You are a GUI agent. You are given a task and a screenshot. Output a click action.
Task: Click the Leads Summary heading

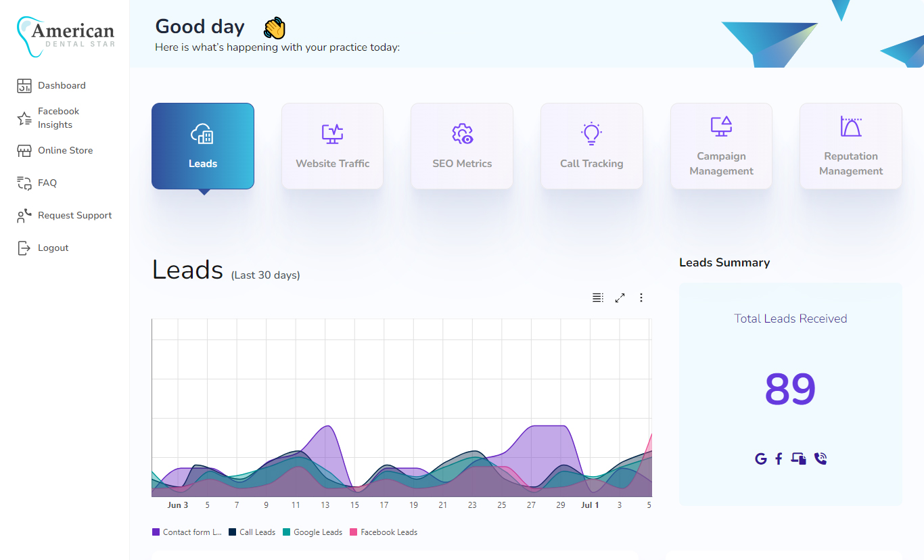(724, 262)
